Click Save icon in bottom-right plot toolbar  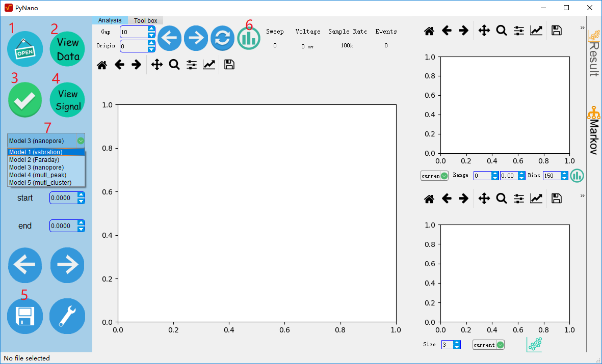pos(556,199)
